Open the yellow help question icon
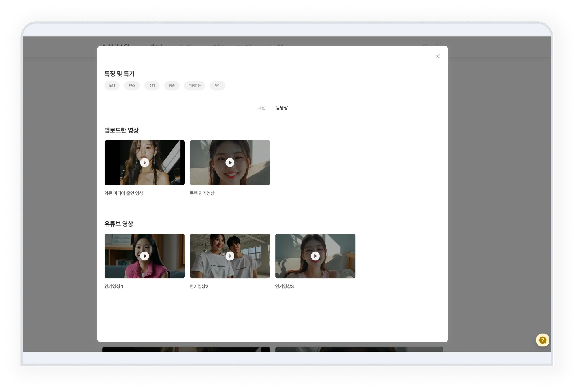 542,340
